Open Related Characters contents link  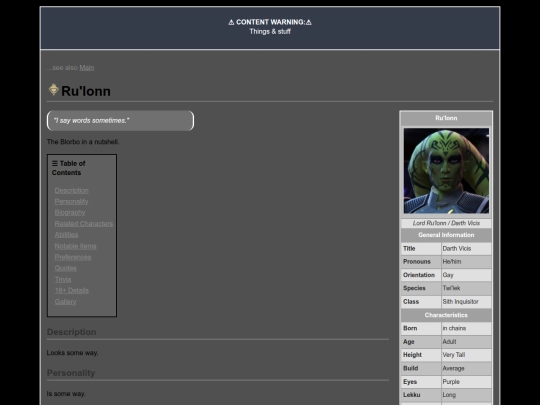[84, 224]
